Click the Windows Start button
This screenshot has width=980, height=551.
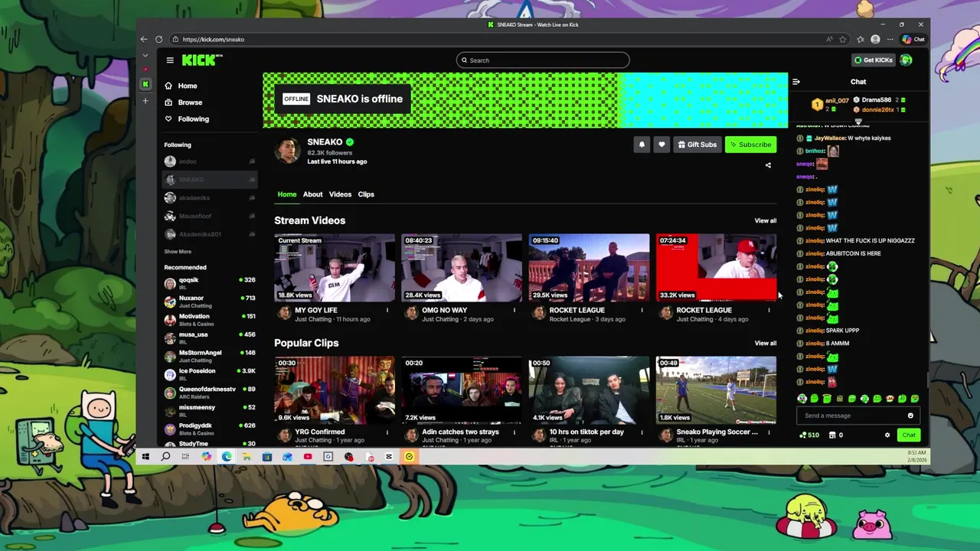pos(145,457)
